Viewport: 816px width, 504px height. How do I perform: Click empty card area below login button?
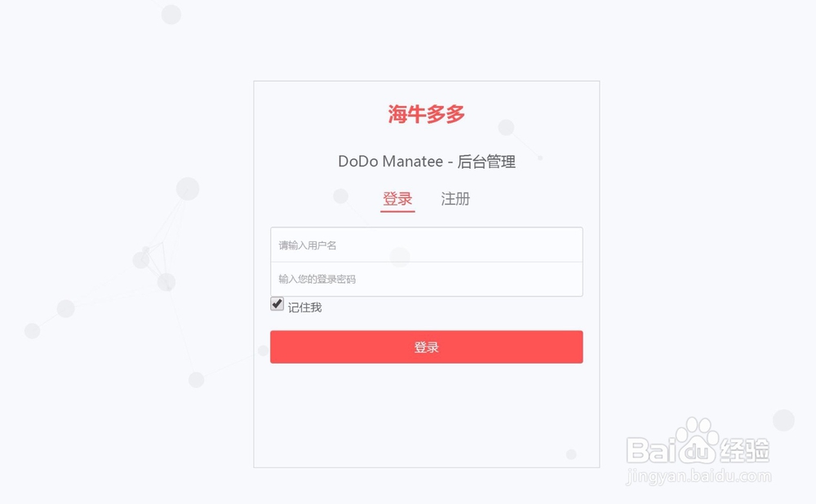click(x=426, y=416)
